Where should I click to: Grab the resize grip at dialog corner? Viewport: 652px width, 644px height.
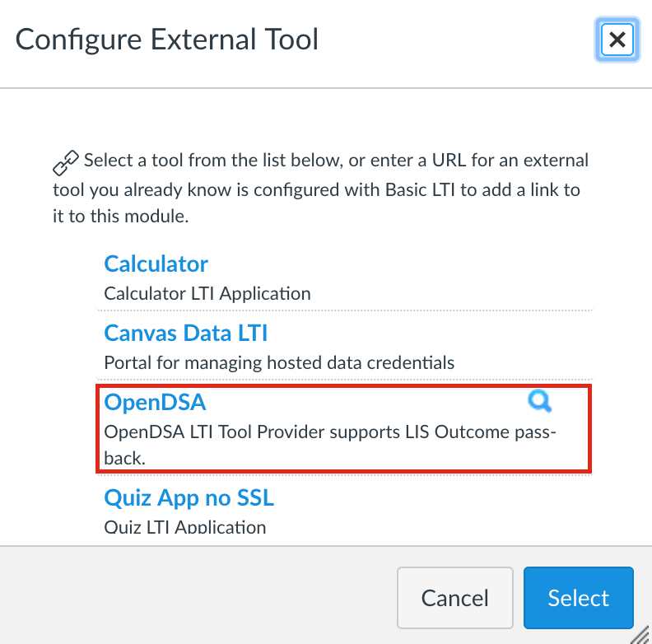[640, 635]
